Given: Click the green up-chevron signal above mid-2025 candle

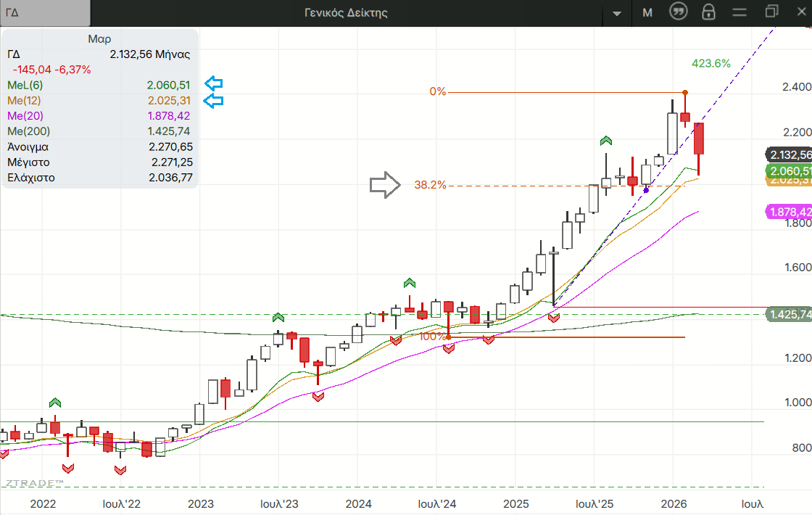Looking at the screenshot, I should (x=605, y=141).
